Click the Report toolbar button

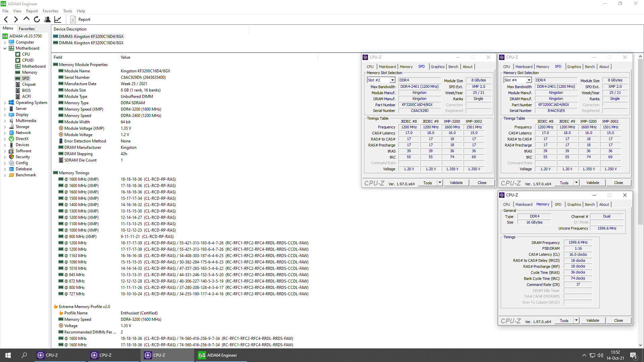pos(80,19)
